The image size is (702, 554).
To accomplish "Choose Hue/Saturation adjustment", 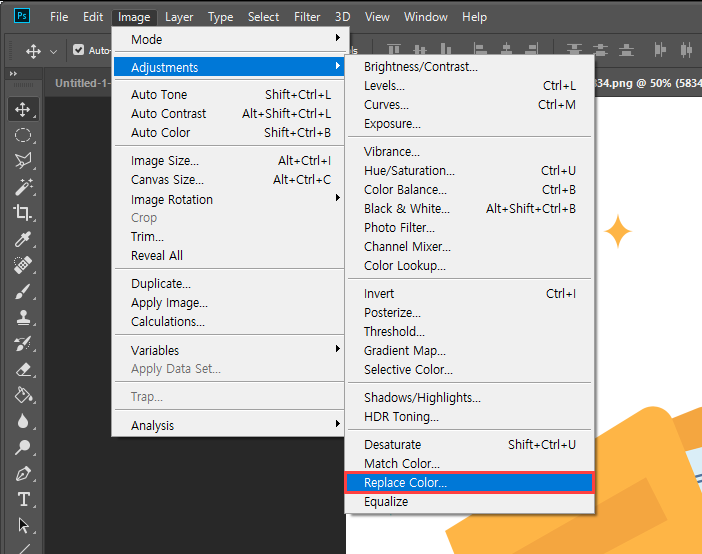I will click(x=469, y=171).
